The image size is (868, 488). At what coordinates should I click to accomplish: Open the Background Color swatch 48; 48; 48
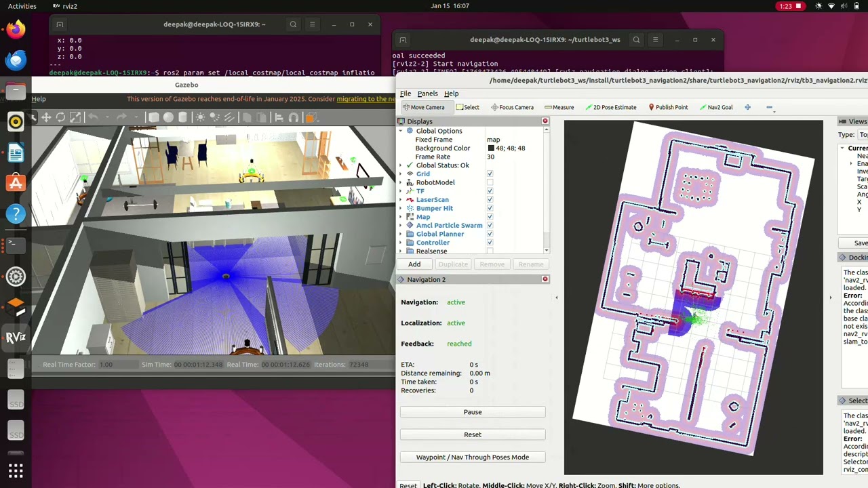491,148
